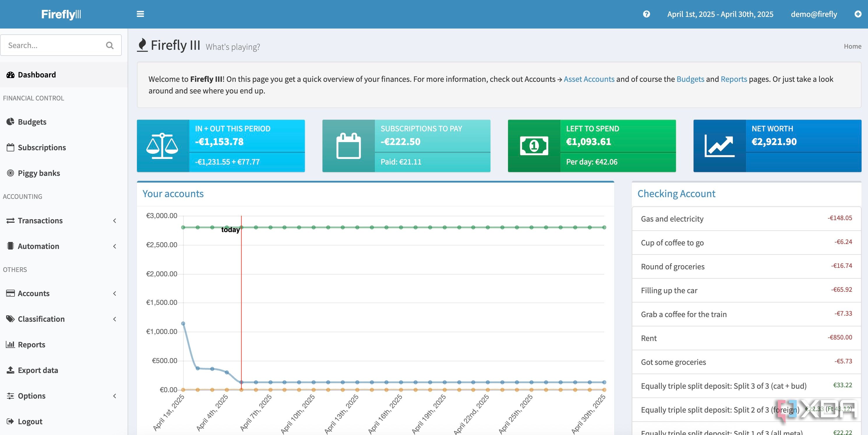Open the Reports sidebar item
This screenshot has width=868, height=435.
[31, 345]
